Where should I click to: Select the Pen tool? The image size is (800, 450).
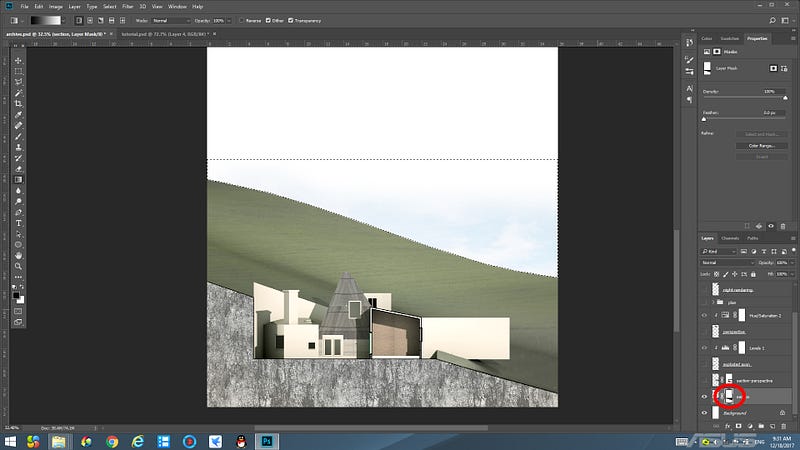click(x=18, y=212)
